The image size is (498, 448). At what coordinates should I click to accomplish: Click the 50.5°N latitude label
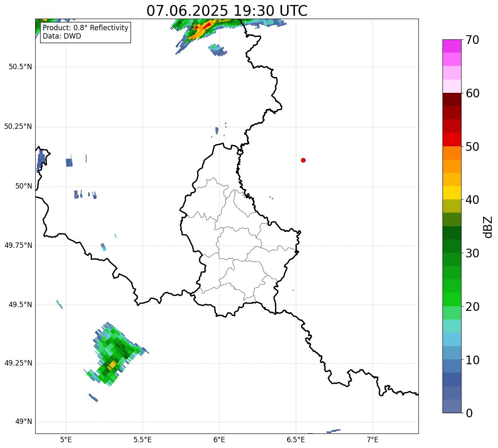pyautogui.click(x=20, y=67)
